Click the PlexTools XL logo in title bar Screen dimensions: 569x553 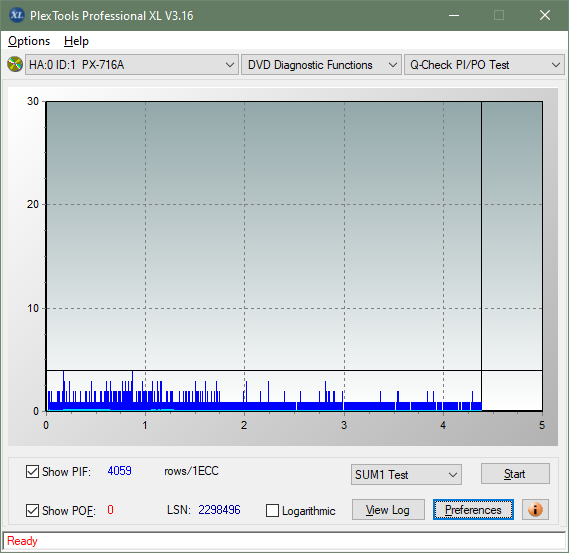click(16, 15)
